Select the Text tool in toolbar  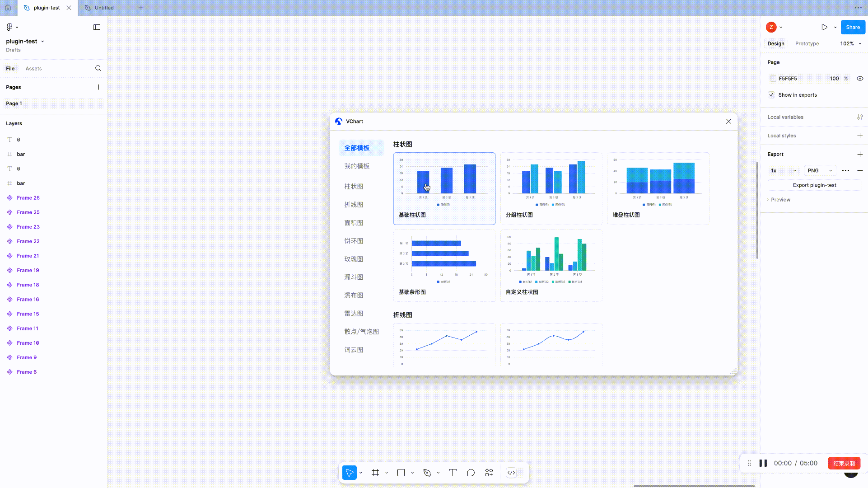point(453,473)
